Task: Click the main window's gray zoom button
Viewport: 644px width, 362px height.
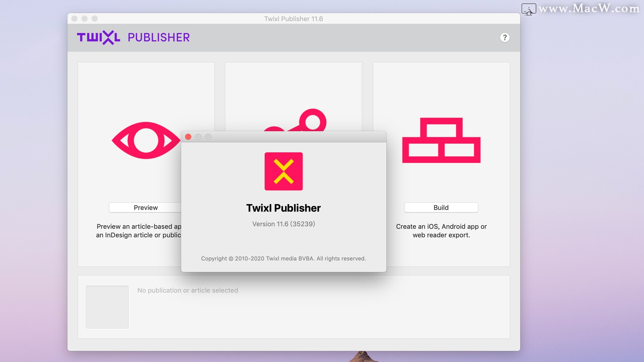Action: (95, 19)
